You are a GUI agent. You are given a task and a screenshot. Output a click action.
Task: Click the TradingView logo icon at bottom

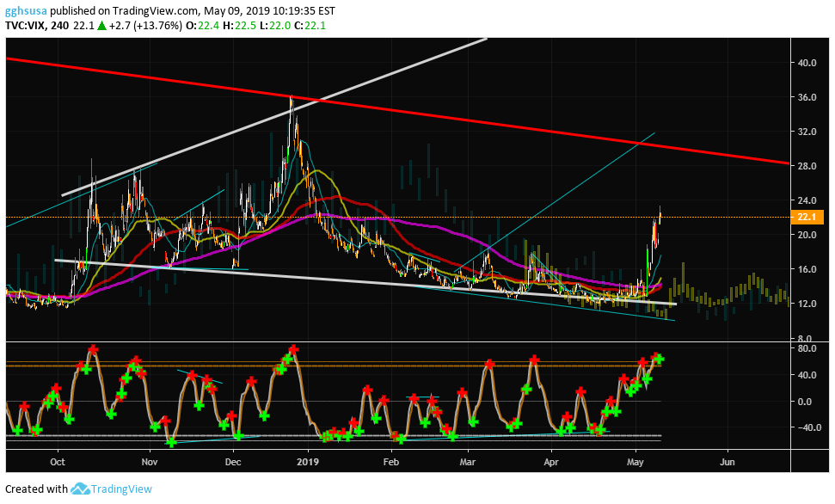80,489
